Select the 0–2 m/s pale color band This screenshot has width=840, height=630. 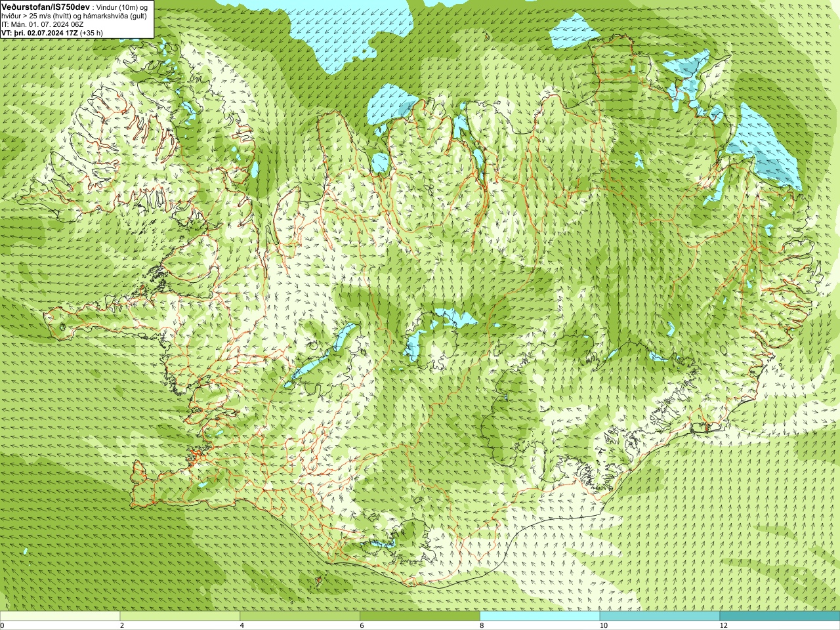[x=60, y=616]
